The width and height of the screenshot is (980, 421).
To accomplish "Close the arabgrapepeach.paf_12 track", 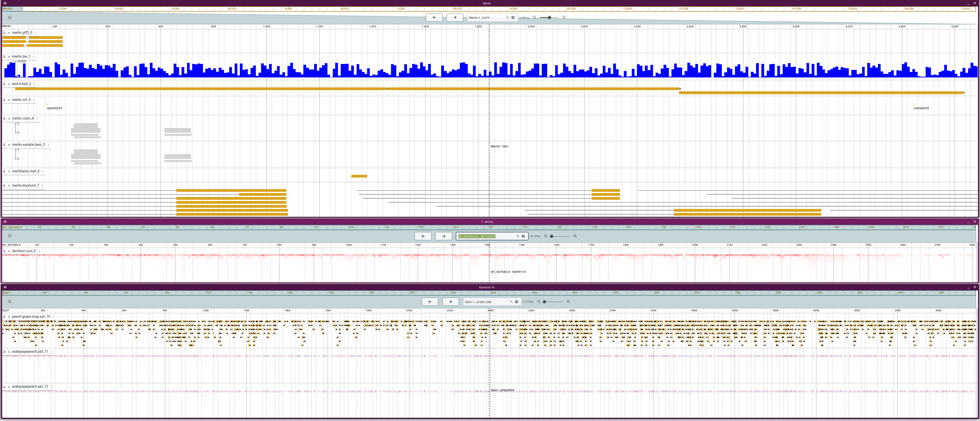I will 9,387.
